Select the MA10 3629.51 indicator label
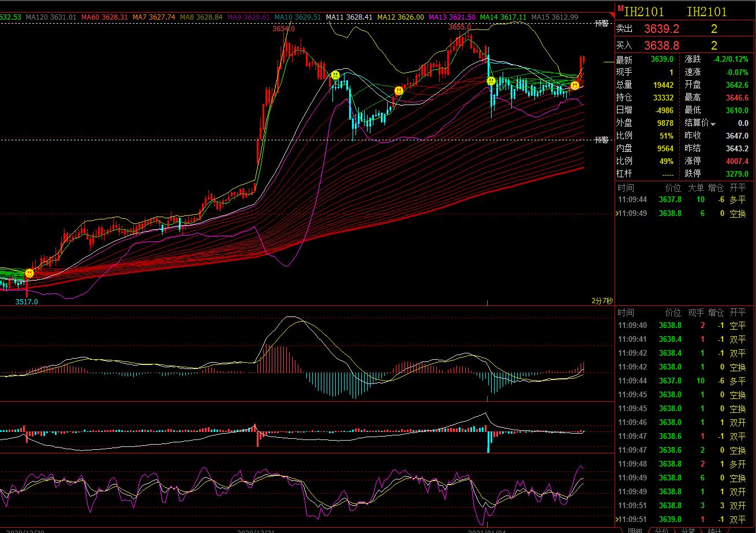Viewport: 756px width, 533px height. 298,17
